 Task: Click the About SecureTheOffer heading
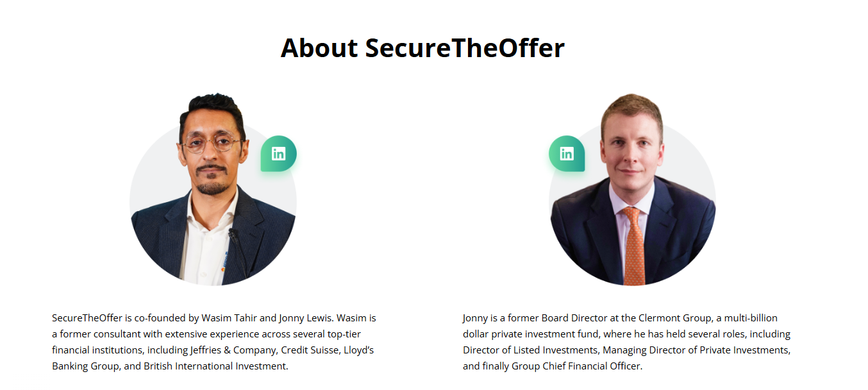(422, 48)
